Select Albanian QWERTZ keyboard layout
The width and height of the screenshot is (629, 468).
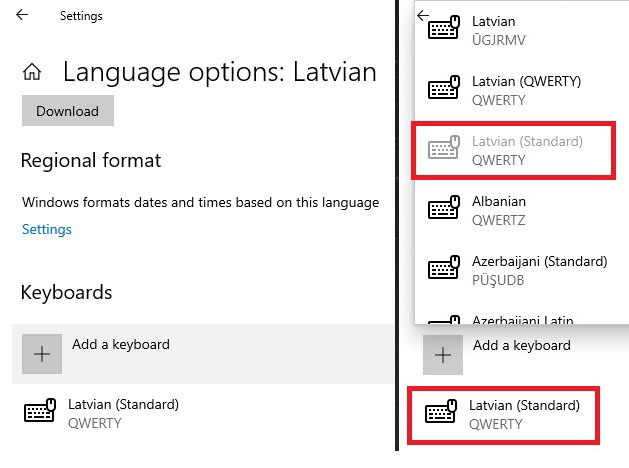click(498, 209)
